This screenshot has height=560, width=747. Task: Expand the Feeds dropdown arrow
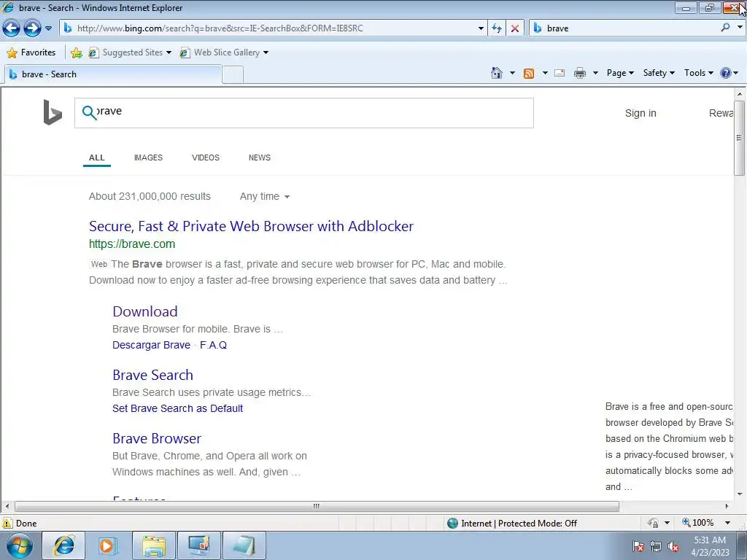(545, 73)
